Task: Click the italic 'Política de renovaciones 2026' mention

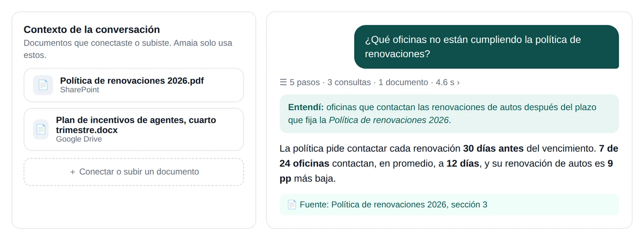Action: click(388, 120)
